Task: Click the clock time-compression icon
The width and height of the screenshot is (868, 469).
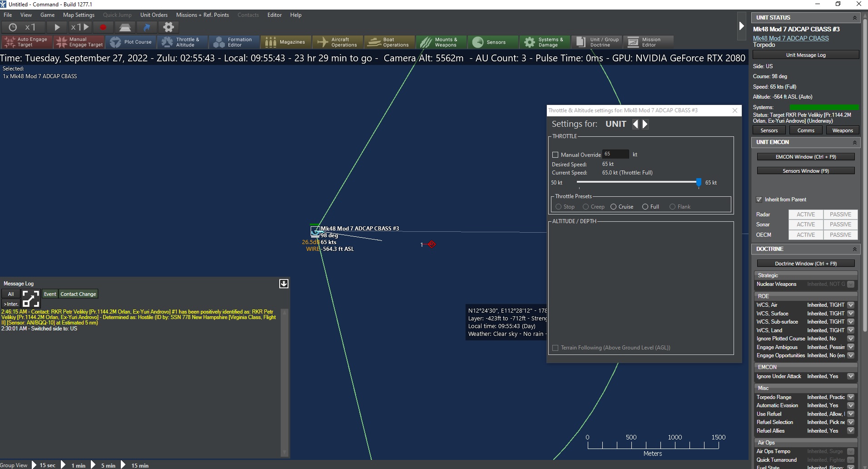Action: (x=13, y=27)
